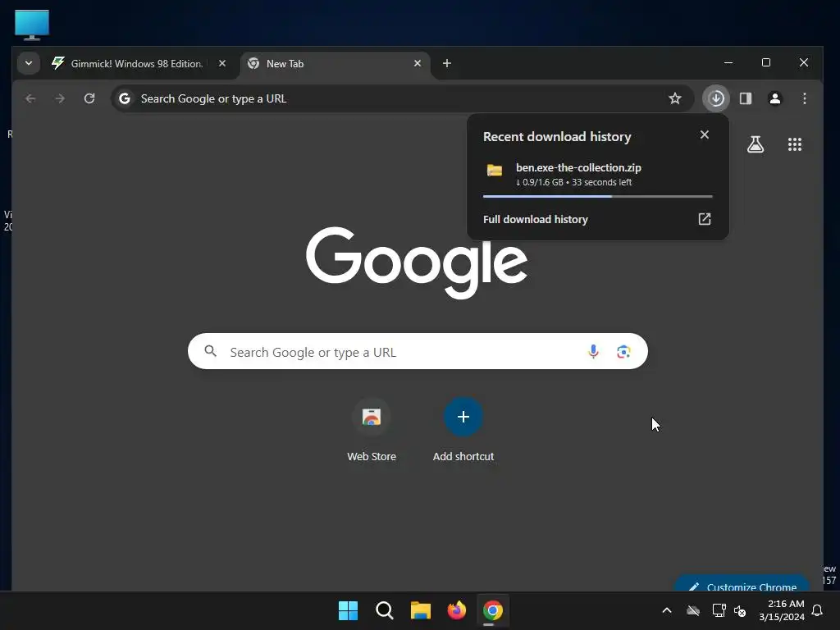Close the Gimmick! Windows 98 Edition tab
The height and width of the screenshot is (630, 840).
(222, 64)
